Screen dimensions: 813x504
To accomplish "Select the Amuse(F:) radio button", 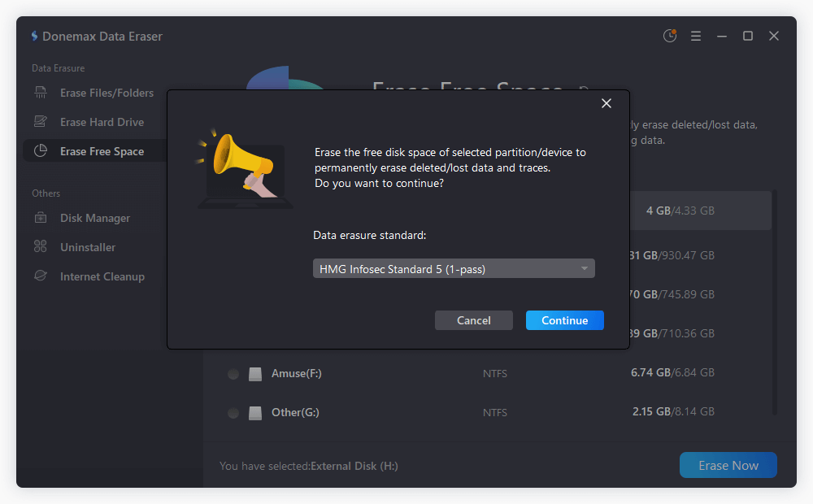I will 233,374.
